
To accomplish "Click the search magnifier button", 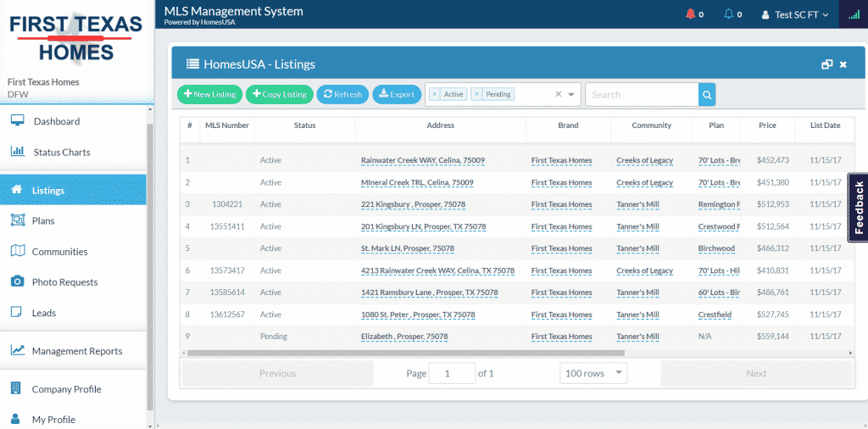I will click(x=707, y=95).
